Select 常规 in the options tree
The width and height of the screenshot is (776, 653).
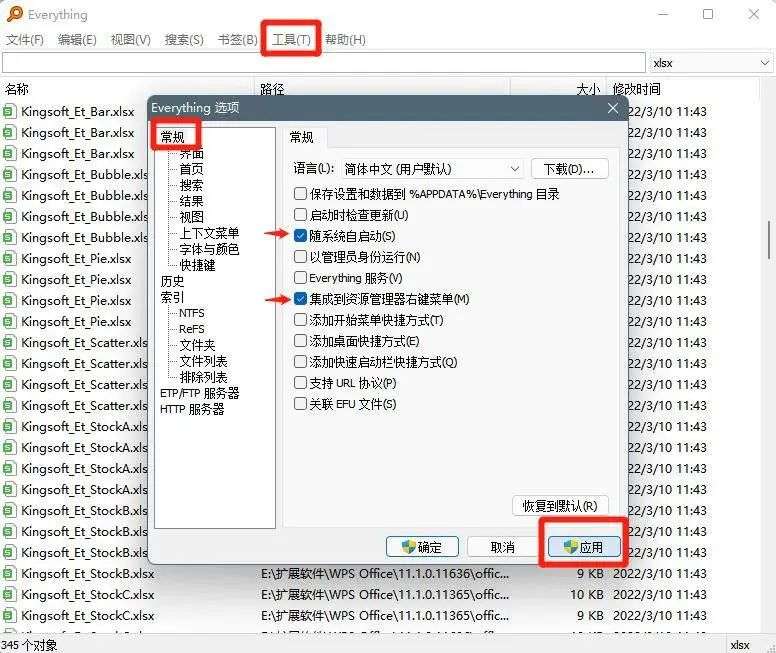172,137
